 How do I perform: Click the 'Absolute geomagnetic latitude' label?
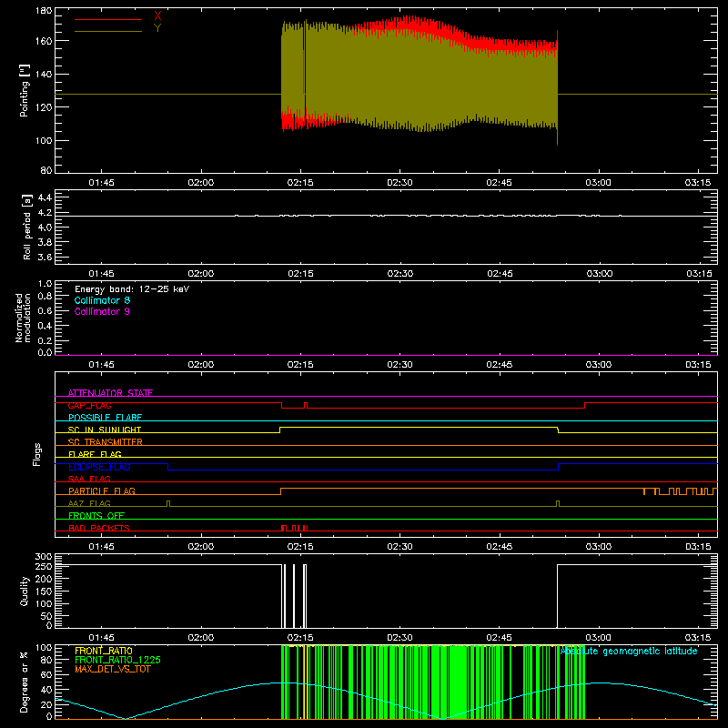tap(629, 651)
